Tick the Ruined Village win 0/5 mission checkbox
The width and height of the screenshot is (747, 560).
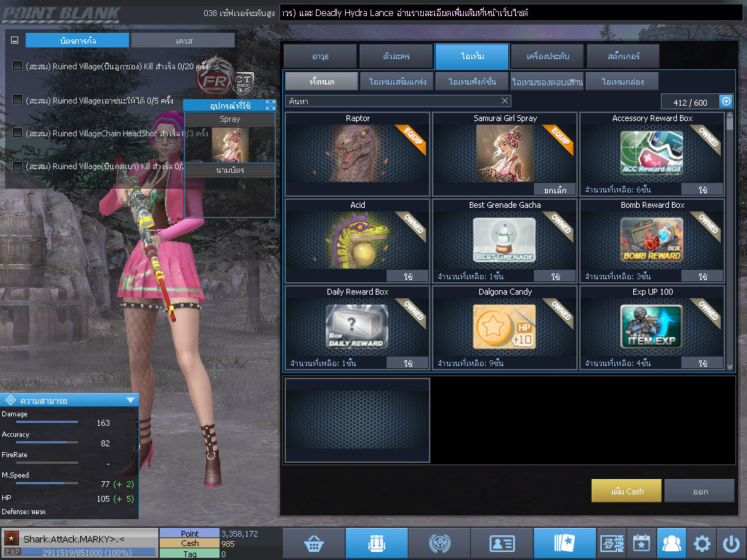(x=18, y=99)
